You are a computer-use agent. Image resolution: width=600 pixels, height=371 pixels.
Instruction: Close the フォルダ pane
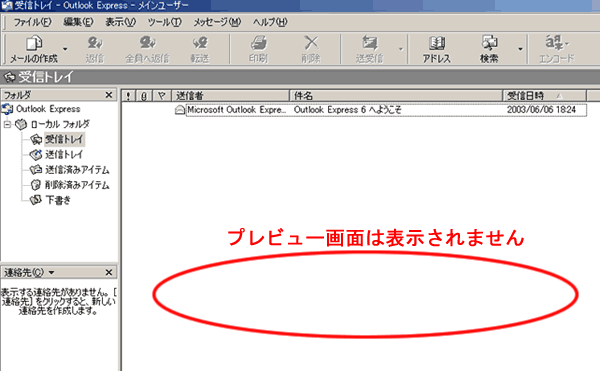click(109, 95)
